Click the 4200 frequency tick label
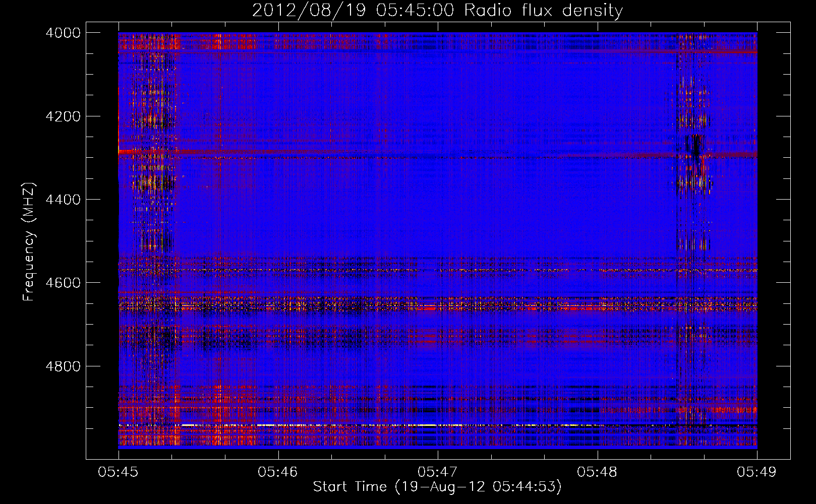The image size is (816, 504). tap(63, 116)
